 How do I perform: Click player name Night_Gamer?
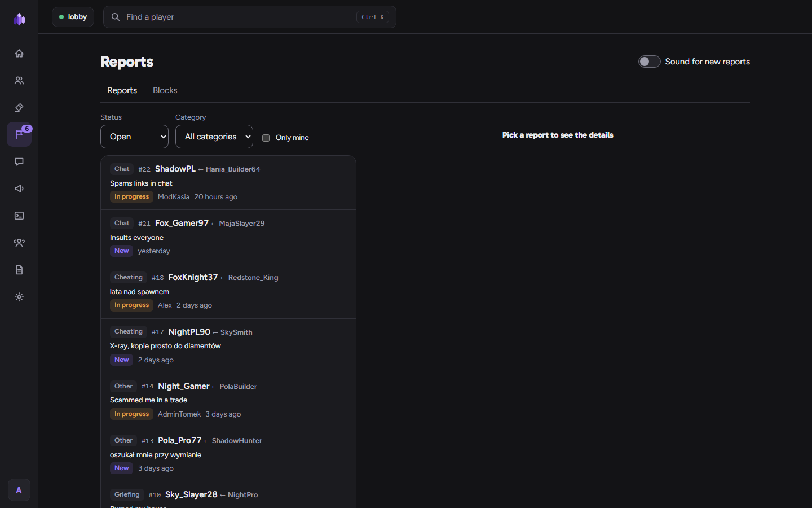[x=184, y=386]
